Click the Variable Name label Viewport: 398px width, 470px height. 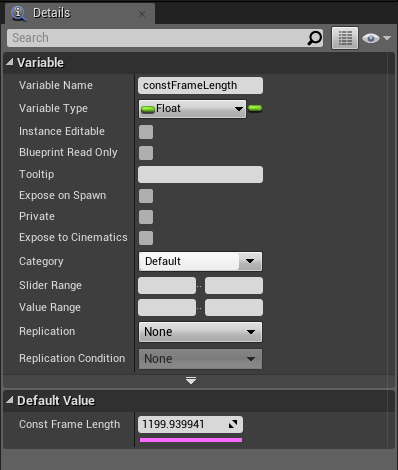[x=56, y=85]
